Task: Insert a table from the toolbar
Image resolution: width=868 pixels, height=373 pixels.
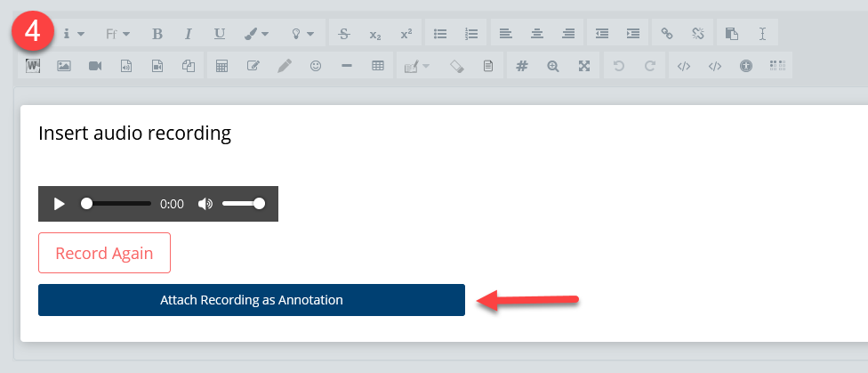Action: pyautogui.click(x=377, y=66)
